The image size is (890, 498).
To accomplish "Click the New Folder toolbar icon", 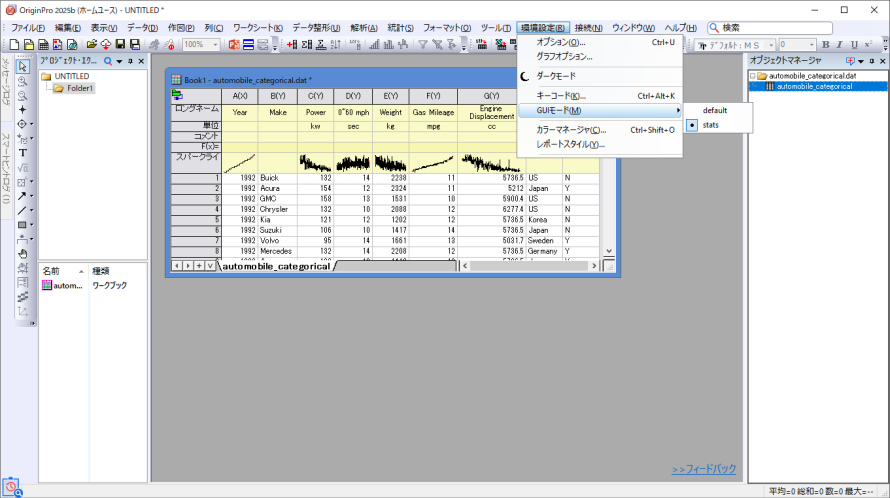I will 28,44.
